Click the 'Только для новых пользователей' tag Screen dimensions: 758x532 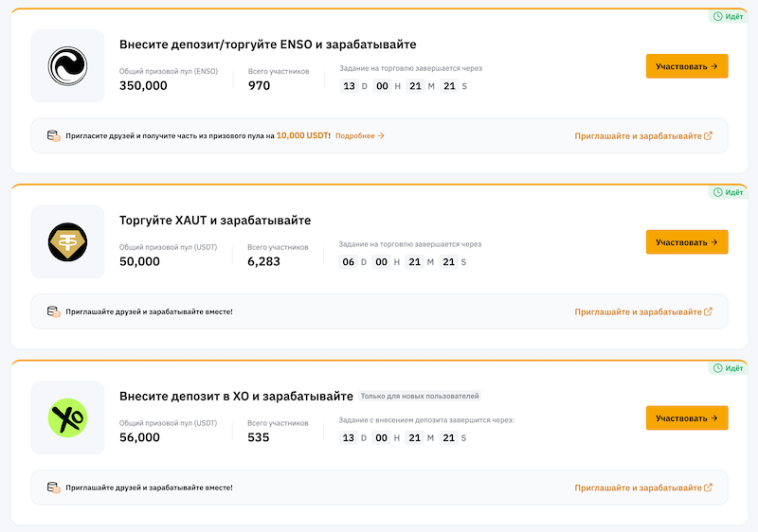(x=423, y=396)
